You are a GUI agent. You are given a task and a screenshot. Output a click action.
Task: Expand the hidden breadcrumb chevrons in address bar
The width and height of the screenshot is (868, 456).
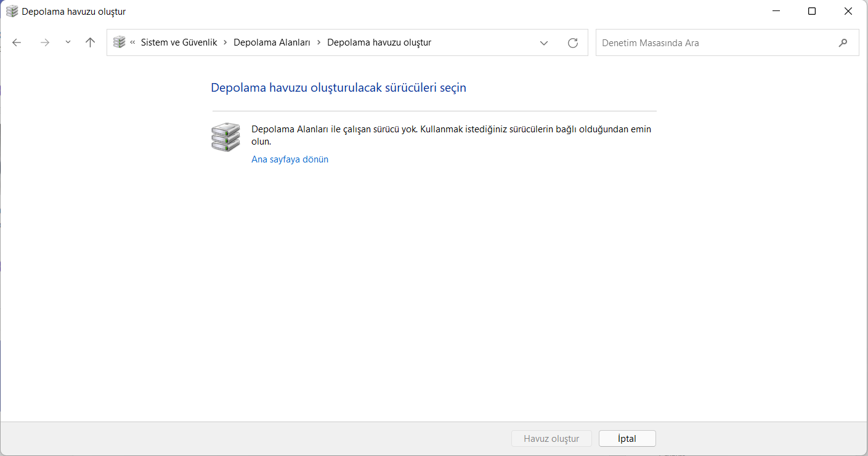[132, 42]
